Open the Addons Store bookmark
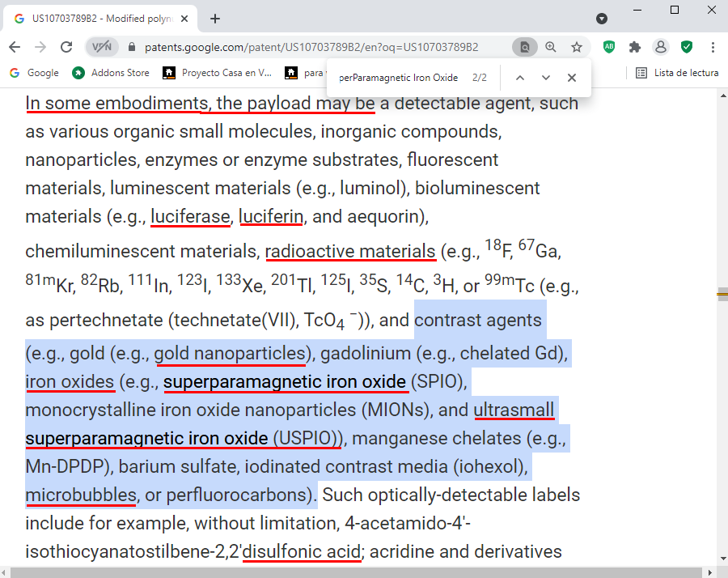The height and width of the screenshot is (578, 728). point(111,73)
